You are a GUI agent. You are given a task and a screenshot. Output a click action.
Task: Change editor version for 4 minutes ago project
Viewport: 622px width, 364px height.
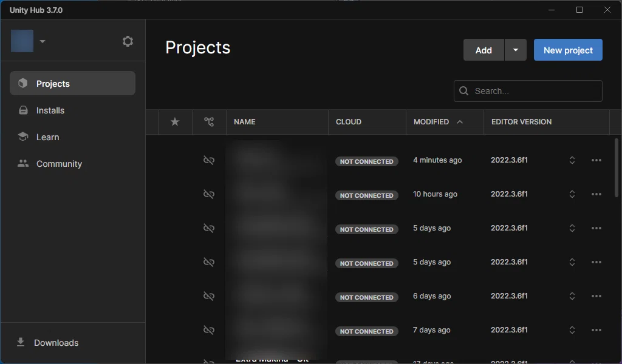point(572,160)
